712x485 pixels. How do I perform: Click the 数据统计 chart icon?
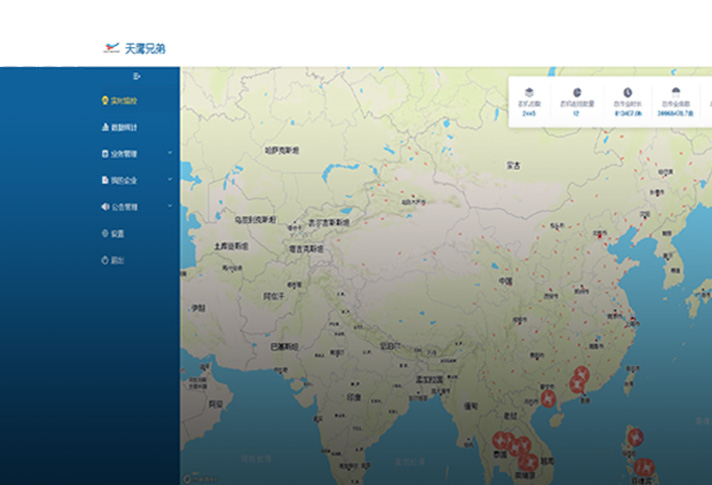105,127
